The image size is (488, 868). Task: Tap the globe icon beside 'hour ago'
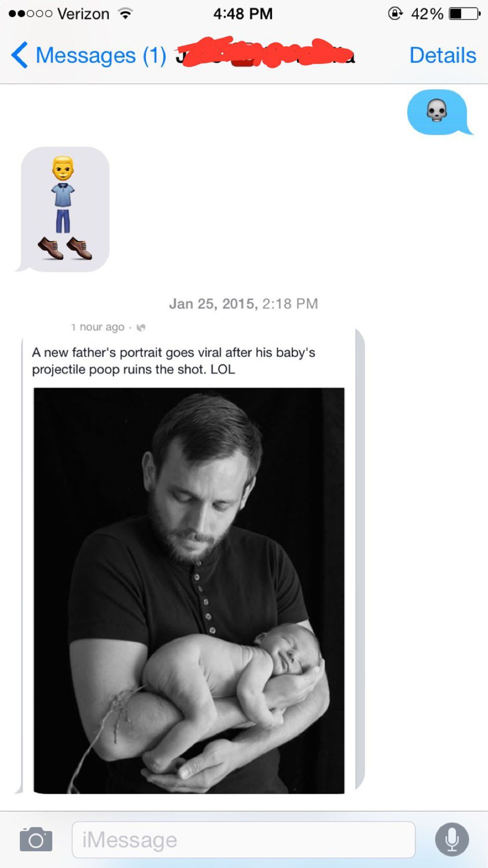click(141, 327)
